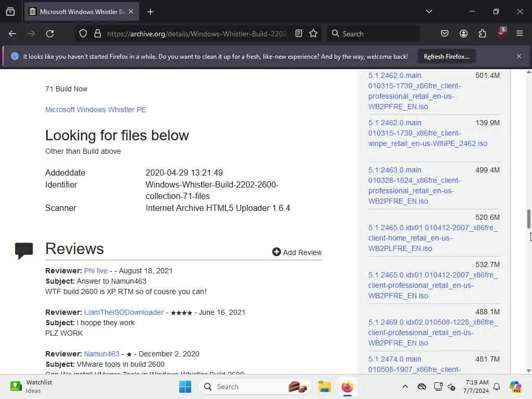Download 2474 main 010508-1907 file

(415, 364)
